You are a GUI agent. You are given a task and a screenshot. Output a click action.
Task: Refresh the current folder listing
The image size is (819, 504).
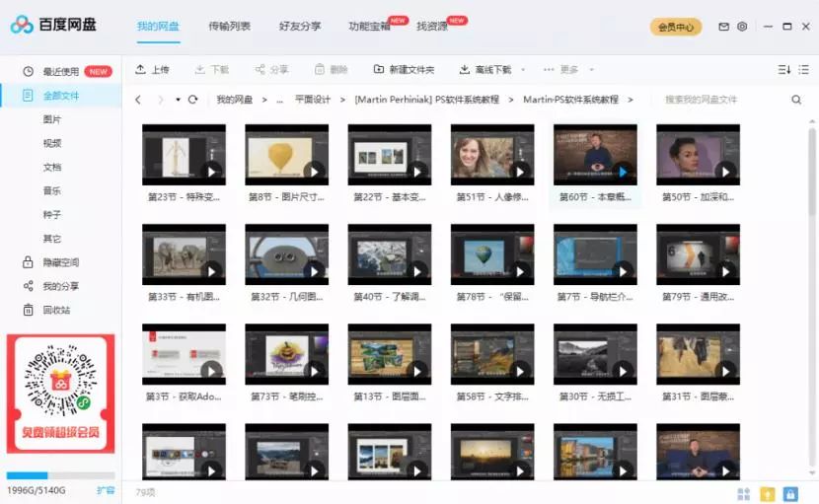[x=192, y=100]
